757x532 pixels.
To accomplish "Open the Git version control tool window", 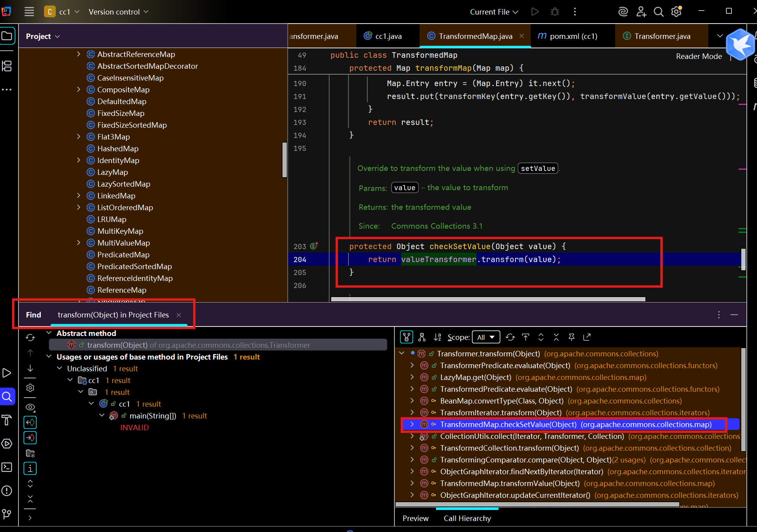I will [x=7, y=514].
